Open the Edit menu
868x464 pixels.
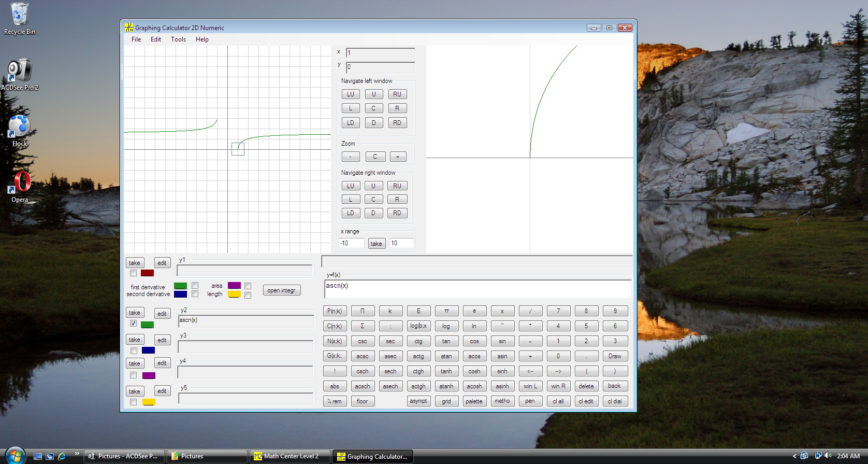156,39
